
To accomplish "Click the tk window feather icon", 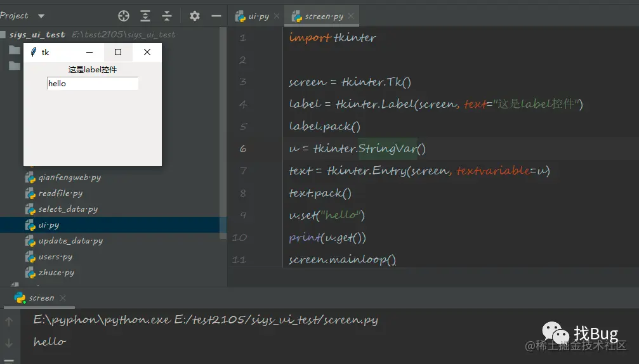I will pyautogui.click(x=34, y=52).
